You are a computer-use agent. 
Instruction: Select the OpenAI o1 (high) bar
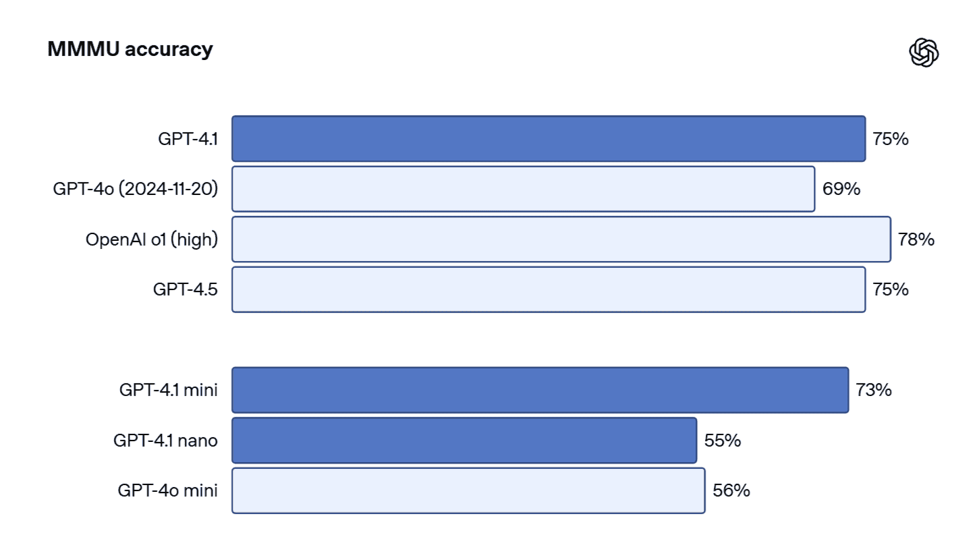(x=561, y=240)
